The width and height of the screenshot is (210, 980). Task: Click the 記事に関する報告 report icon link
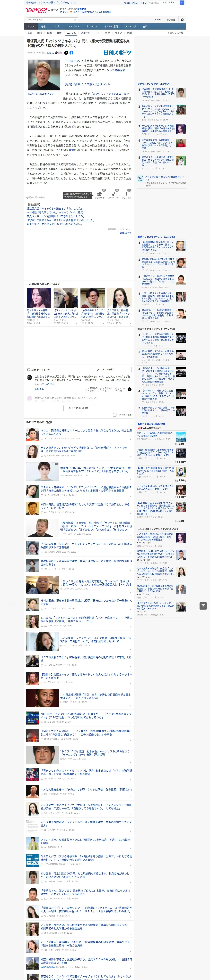click(36, 197)
